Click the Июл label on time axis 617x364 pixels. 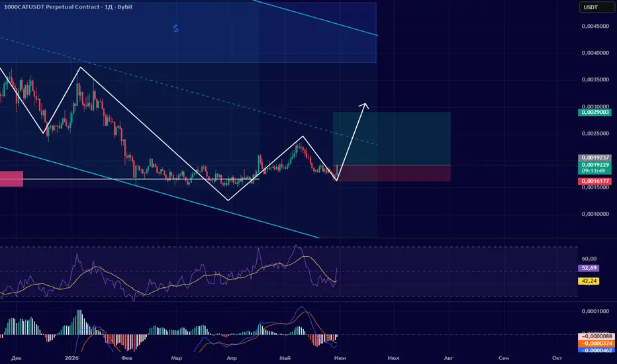[x=393, y=358]
